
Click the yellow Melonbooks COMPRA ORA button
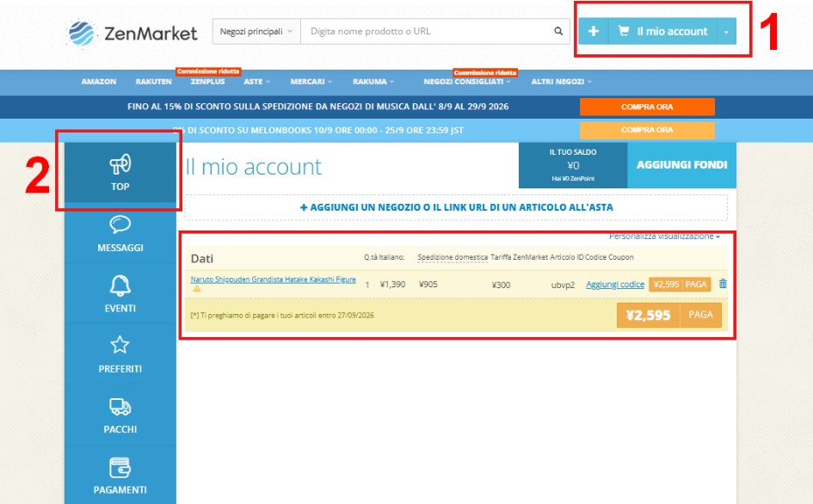647,130
